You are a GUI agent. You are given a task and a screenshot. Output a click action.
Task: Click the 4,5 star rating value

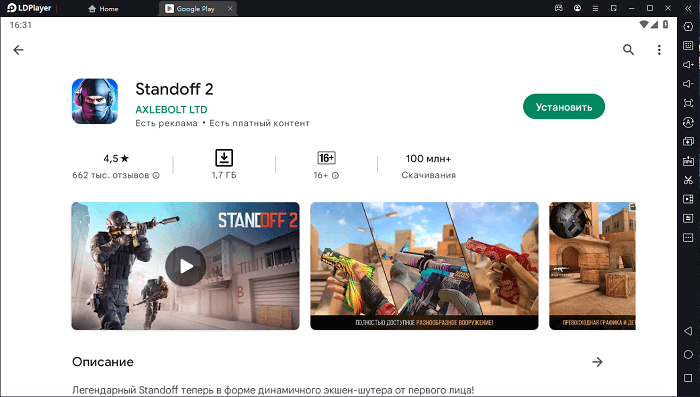point(116,159)
